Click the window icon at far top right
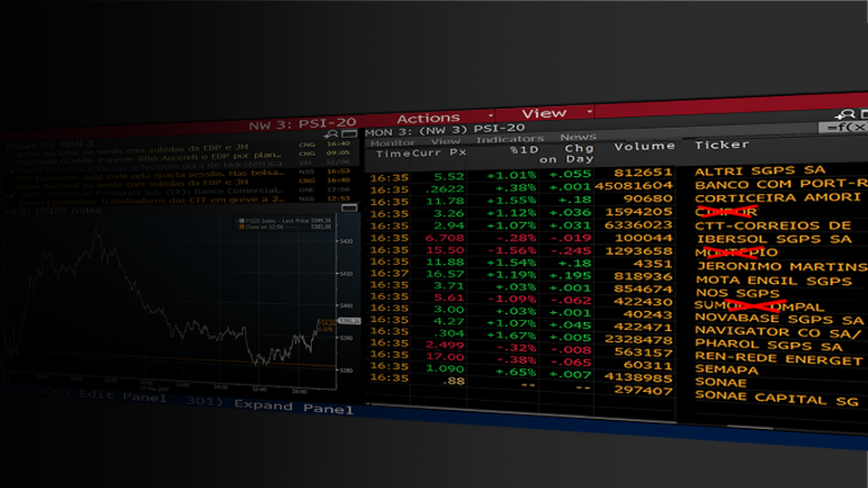868x488 pixels. pyautogui.click(x=862, y=114)
